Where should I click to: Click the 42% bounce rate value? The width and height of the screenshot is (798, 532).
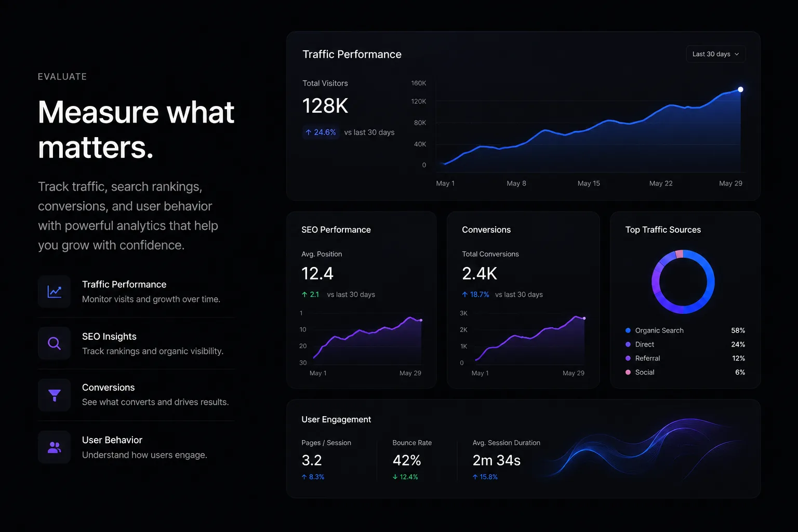(x=407, y=460)
